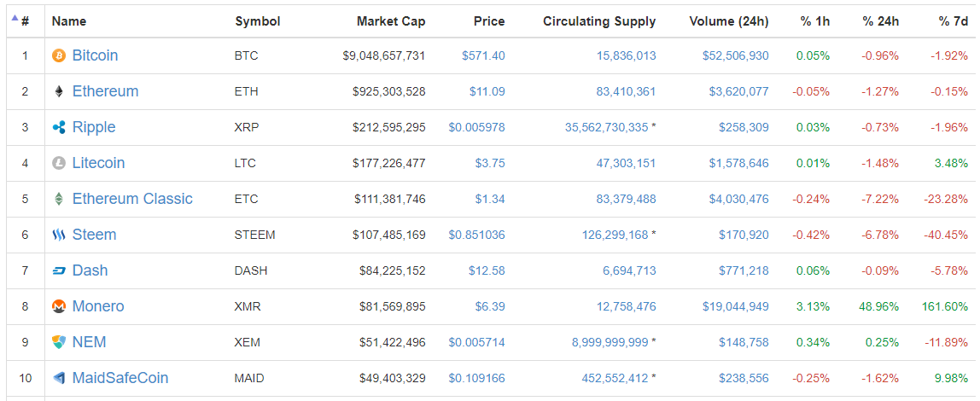This screenshot has height=401, width=980.
Task: Open the MaidSafeCoin name link
Action: point(120,379)
